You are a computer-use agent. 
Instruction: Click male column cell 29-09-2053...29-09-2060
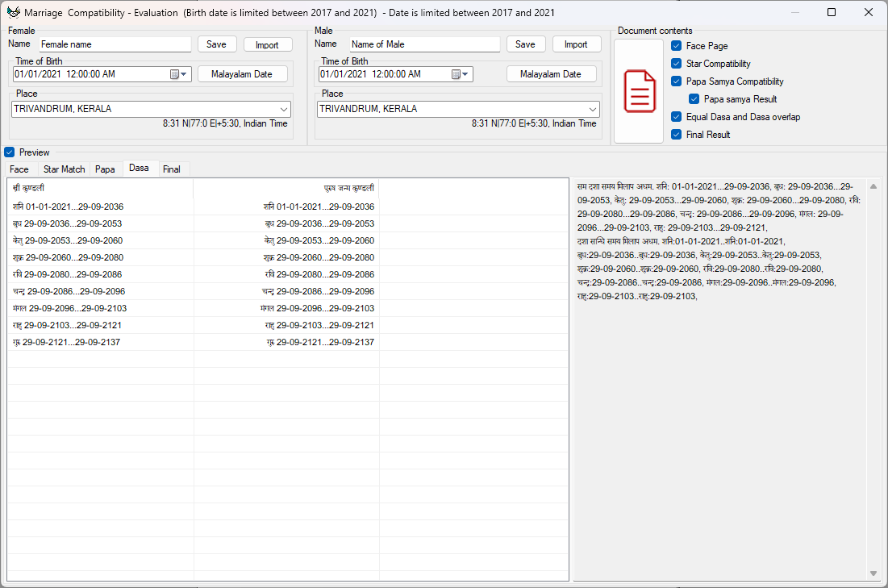coord(286,240)
